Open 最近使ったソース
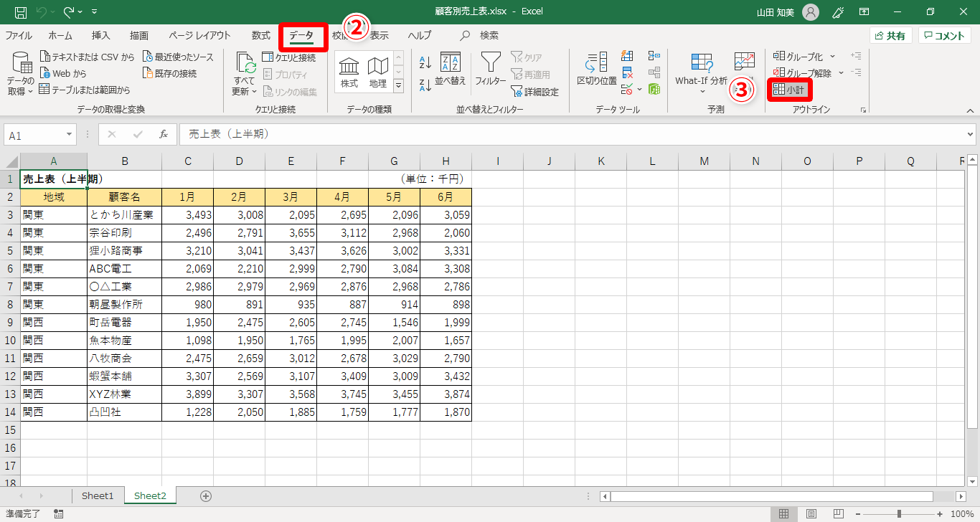This screenshot has height=522, width=980. [x=178, y=57]
